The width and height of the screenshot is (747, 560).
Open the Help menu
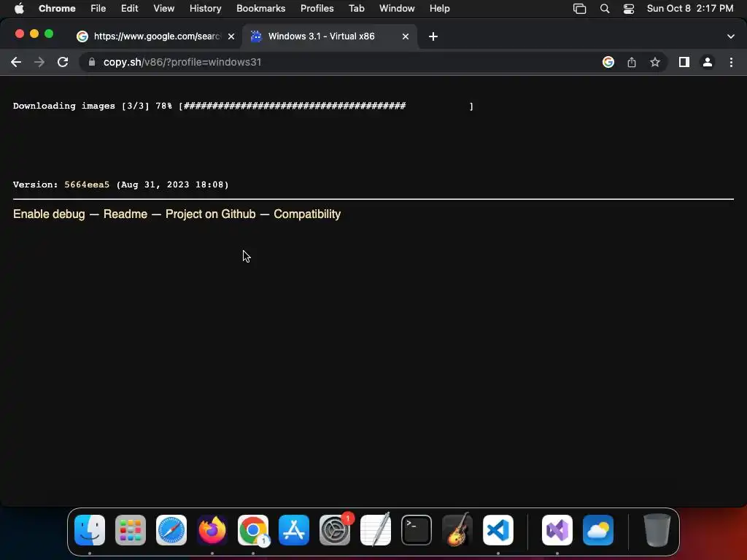coord(439,8)
